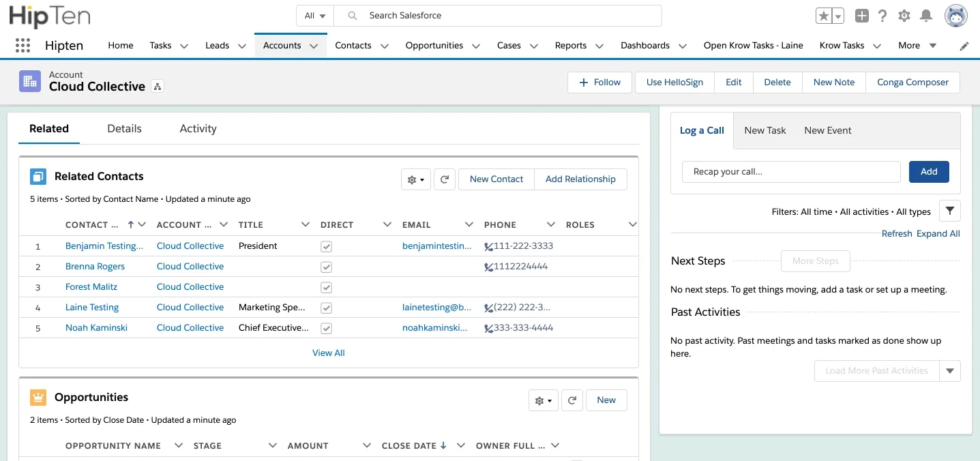980x461 pixels.
Task: Toggle Direct checkbox for Noah Kaminski
Action: pos(327,328)
